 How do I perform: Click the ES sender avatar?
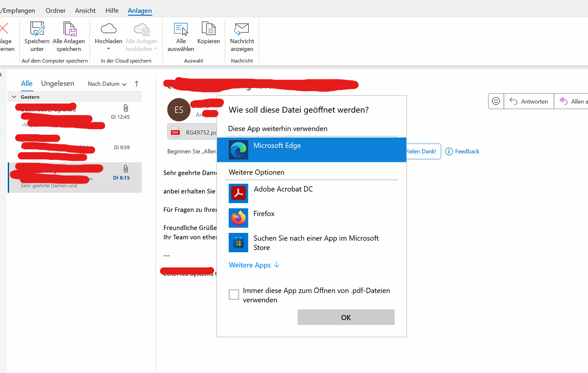click(179, 110)
